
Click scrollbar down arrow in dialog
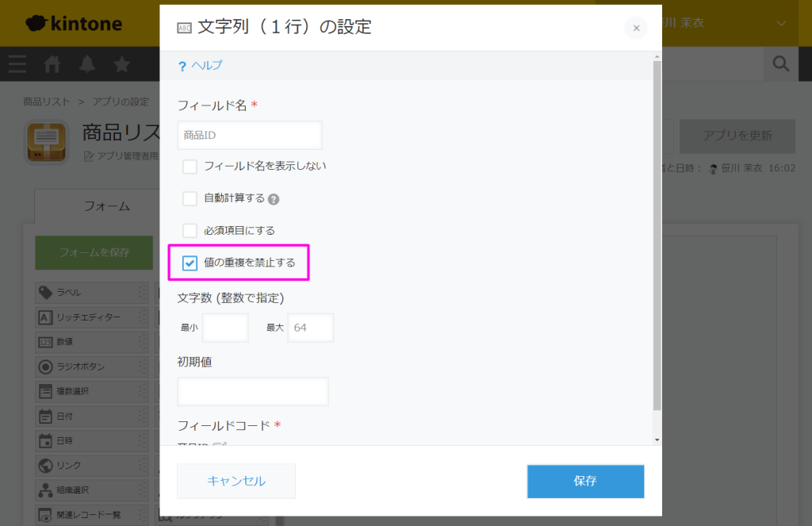coord(657,440)
